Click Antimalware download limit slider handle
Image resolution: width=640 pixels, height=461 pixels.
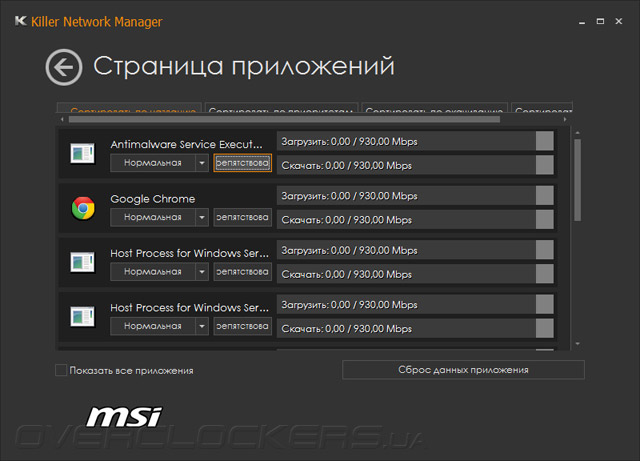[544, 165]
